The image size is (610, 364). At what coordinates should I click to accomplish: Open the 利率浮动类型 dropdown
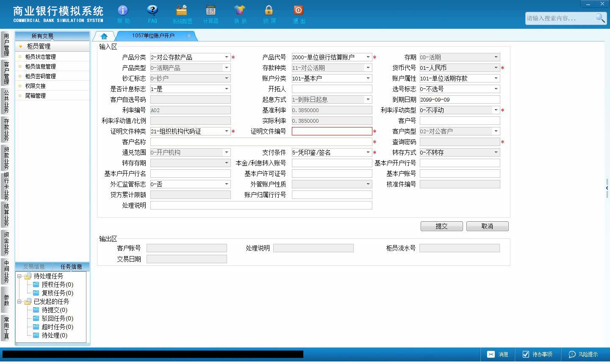click(496, 110)
